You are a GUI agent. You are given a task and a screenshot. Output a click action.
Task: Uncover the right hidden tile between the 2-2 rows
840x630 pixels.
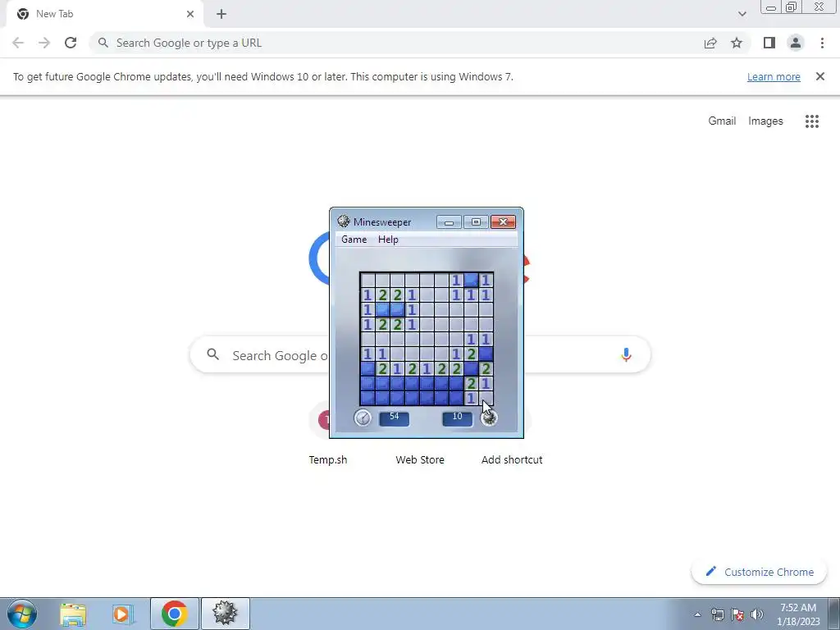point(398,309)
